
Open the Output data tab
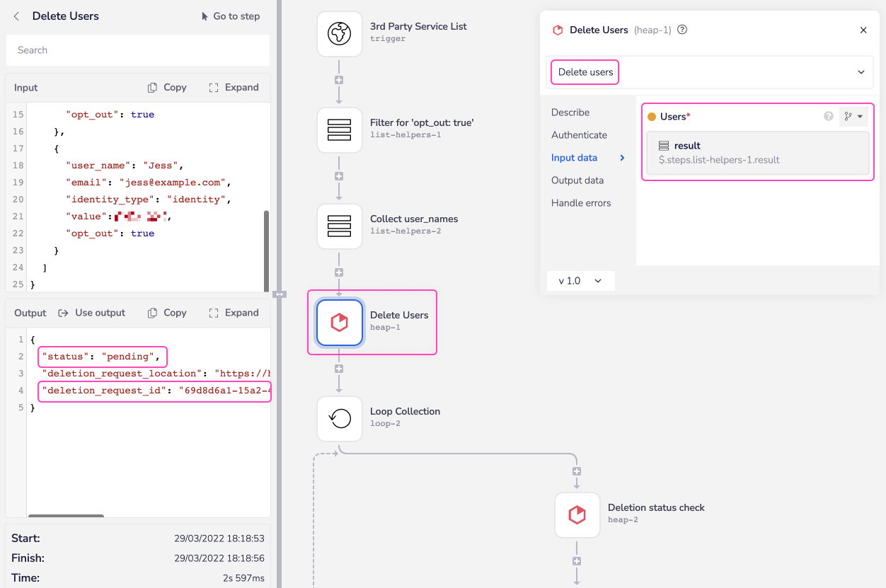click(577, 180)
